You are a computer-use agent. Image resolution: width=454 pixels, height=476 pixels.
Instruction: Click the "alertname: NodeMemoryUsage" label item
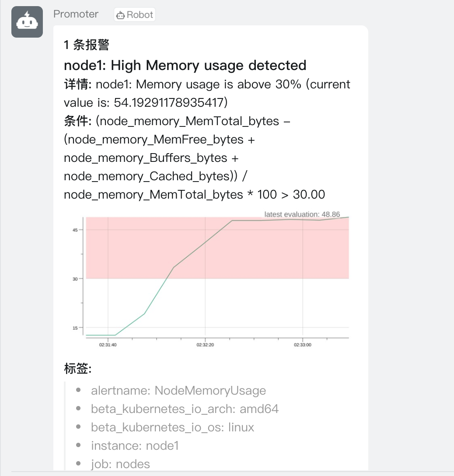coord(178,390)
